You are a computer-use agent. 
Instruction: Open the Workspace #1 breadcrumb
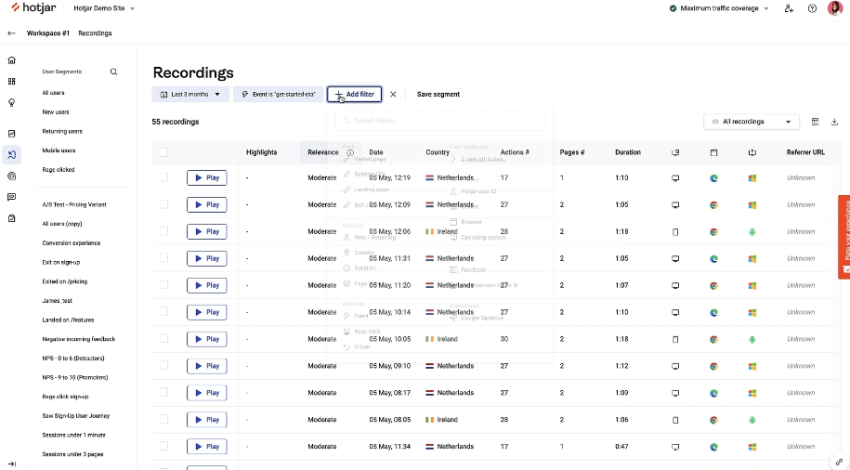[x=48, y=33]
